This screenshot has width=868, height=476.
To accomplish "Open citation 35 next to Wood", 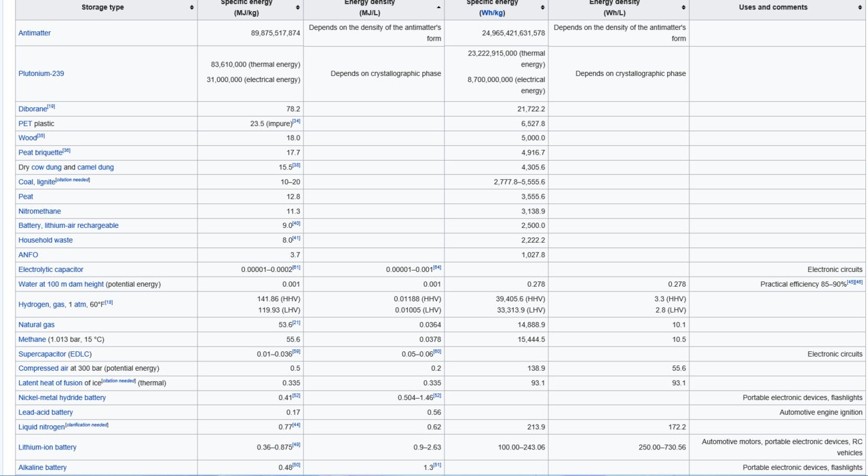I will point(41,136).
